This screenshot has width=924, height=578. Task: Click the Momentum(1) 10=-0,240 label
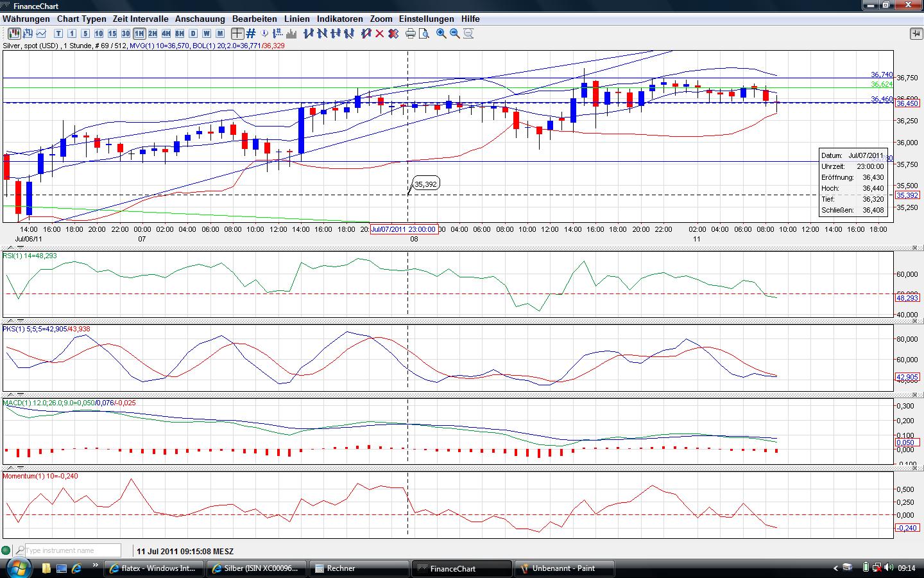pos(40,476)
